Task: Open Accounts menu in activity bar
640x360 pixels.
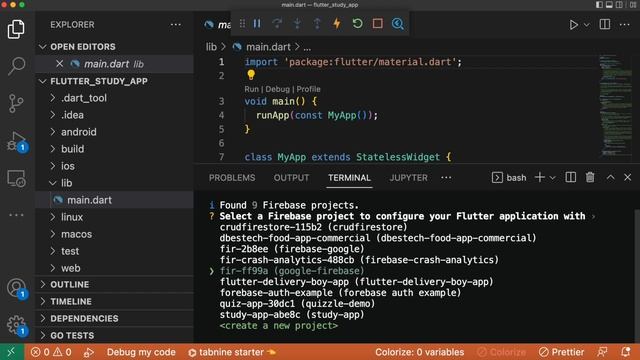Action: pos(16,288)
